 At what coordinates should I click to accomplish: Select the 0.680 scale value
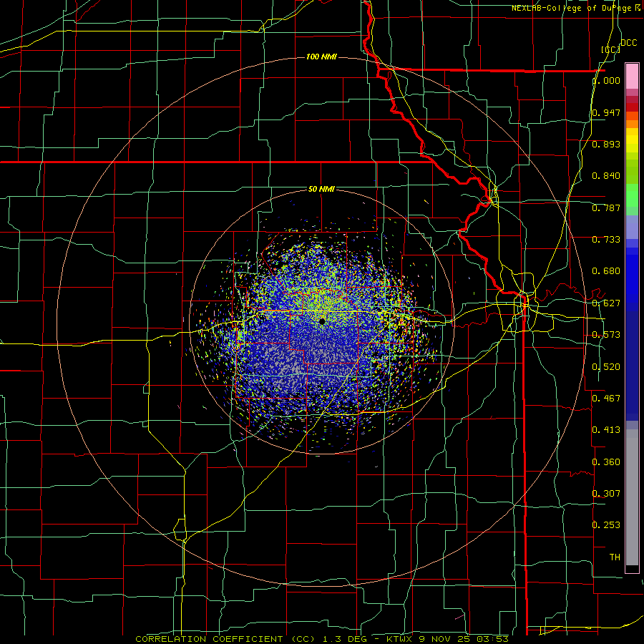pyautogui.click(x=606, y=271)
